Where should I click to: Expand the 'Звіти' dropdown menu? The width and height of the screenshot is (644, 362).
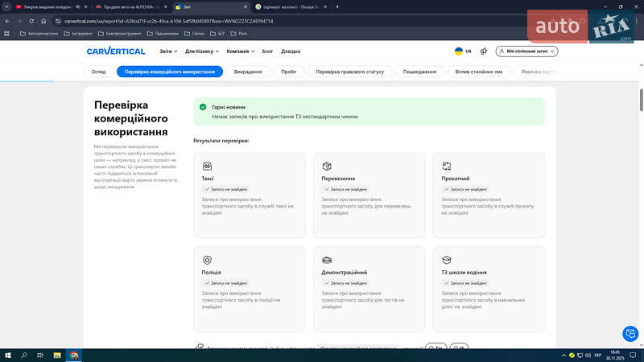tap(167, 51)
